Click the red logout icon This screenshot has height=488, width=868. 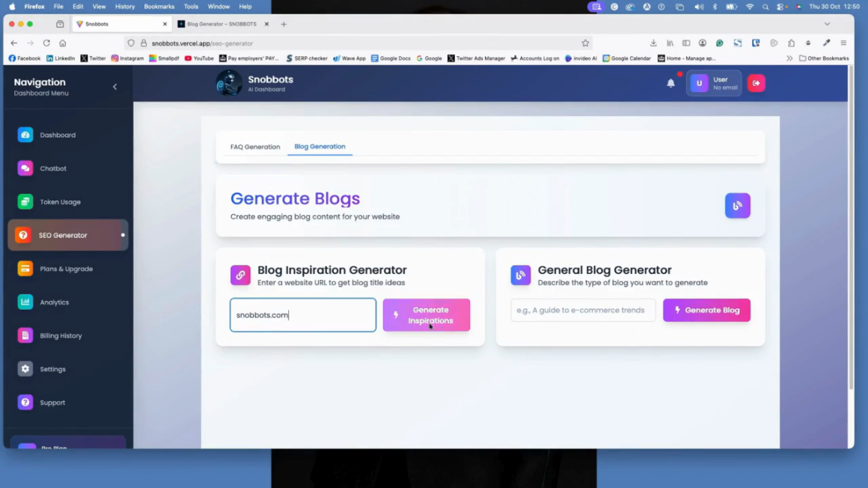tap(757, 83)
